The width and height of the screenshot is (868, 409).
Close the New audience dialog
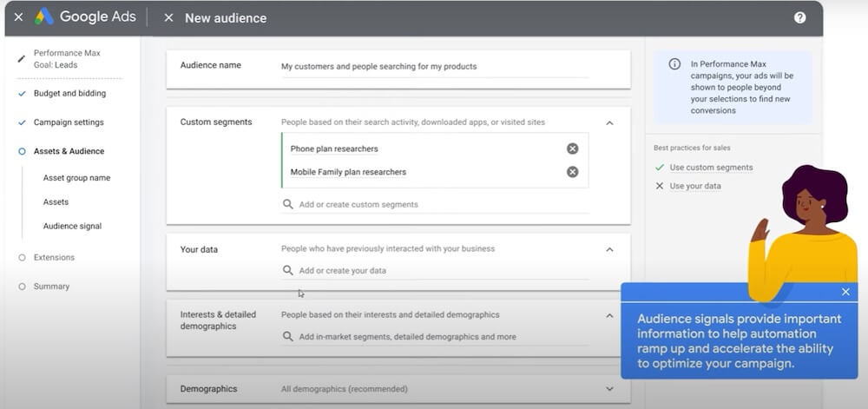169,17
